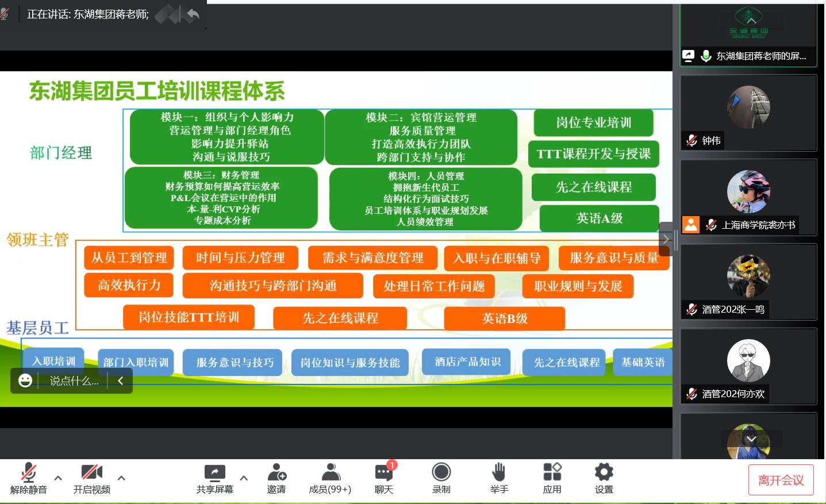Click muted mic icon next to 酒管202何亦欢
This screenshot has height=504, width=826.
691,394
